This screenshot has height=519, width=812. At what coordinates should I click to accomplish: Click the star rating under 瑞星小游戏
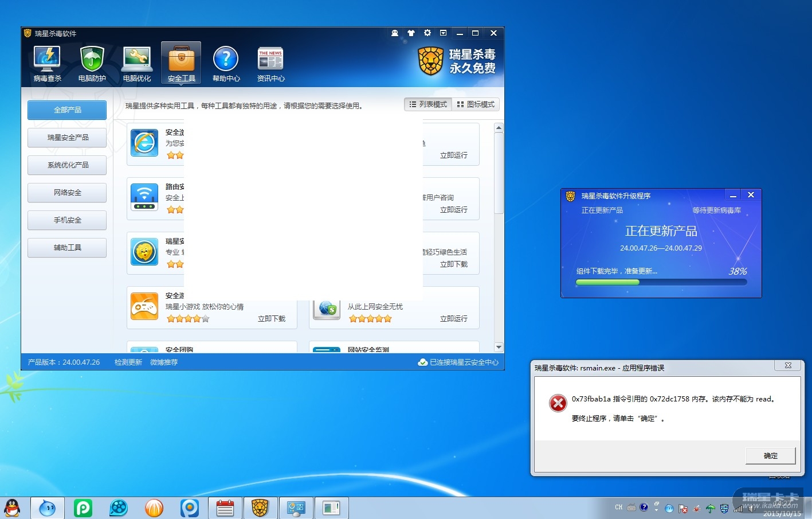tap(188, 319)
